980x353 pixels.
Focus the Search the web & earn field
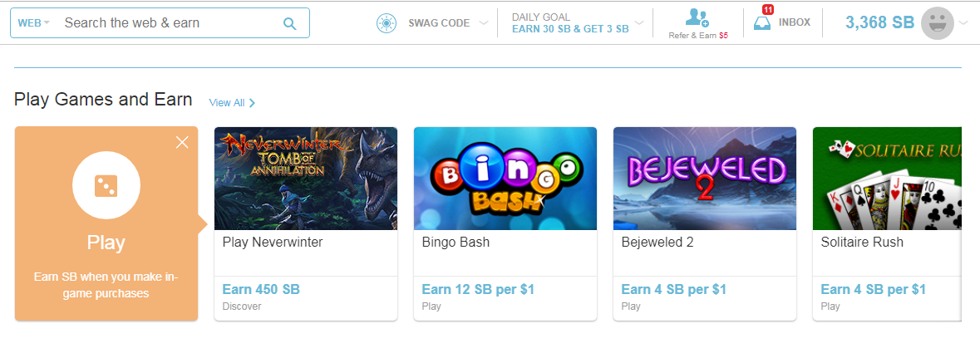point(170,23)
